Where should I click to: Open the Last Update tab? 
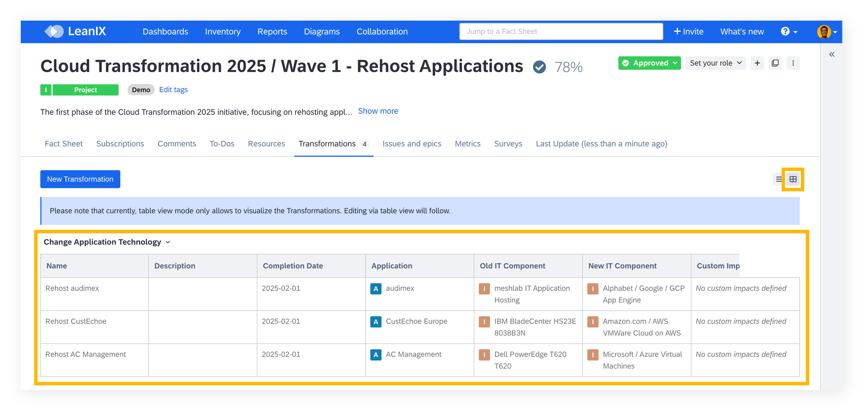[x=601, y=144]
